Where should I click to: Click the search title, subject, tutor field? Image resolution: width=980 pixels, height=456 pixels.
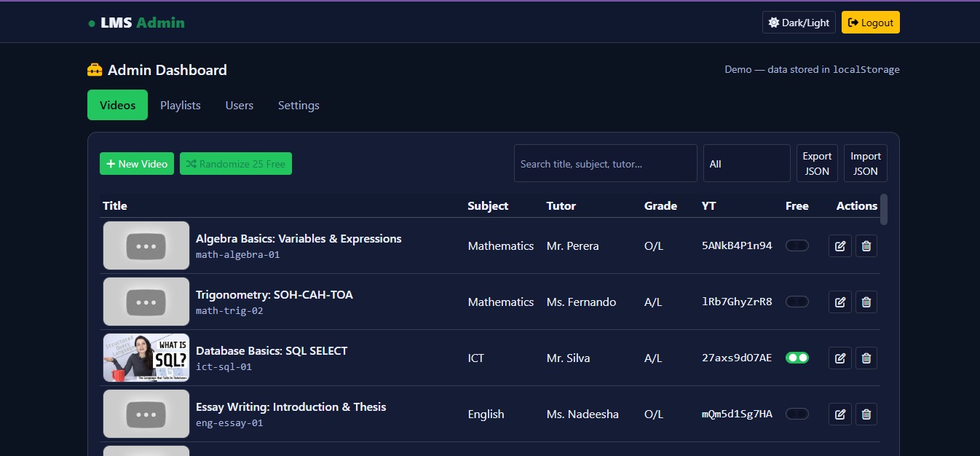605,163
